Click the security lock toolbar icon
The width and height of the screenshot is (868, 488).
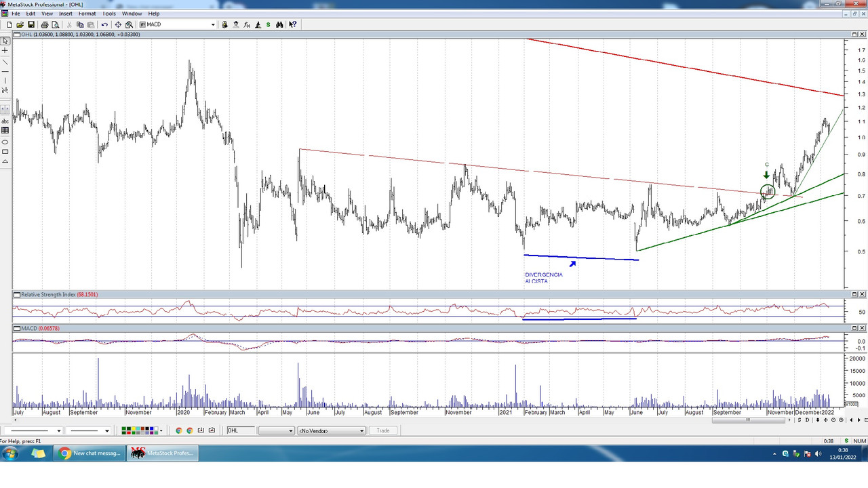225,24
